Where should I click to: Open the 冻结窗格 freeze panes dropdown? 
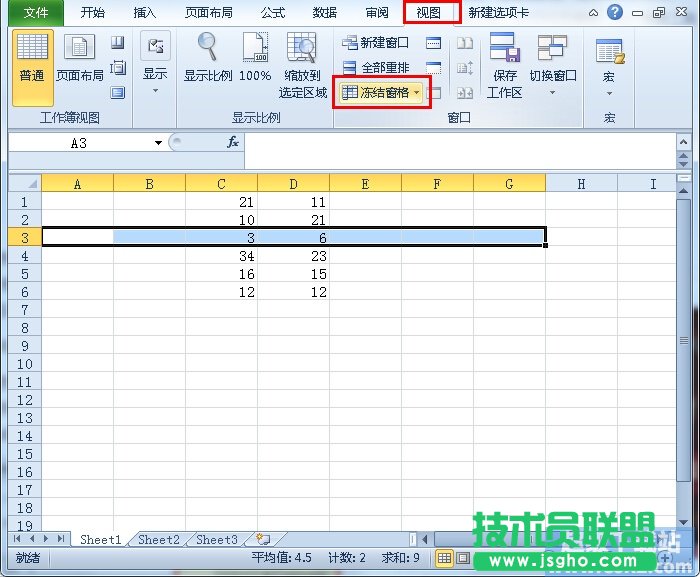(381, 93)
